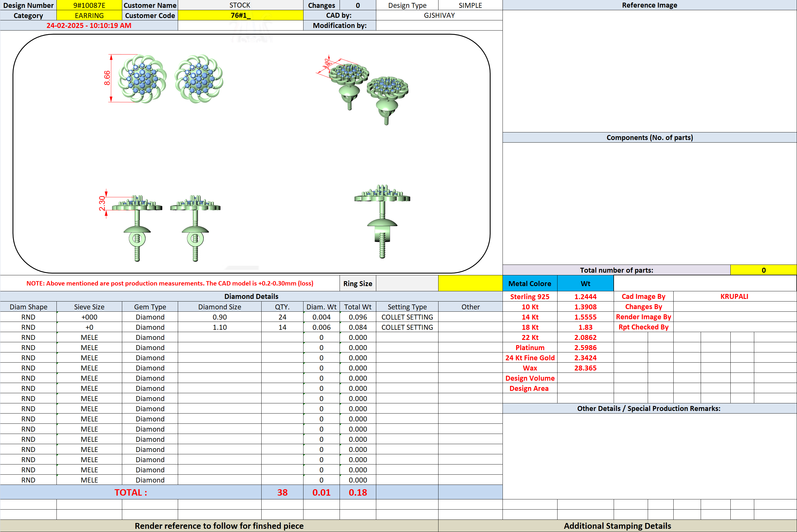
Task: Click the Rpt Checked By label
Action: point(643,327)
